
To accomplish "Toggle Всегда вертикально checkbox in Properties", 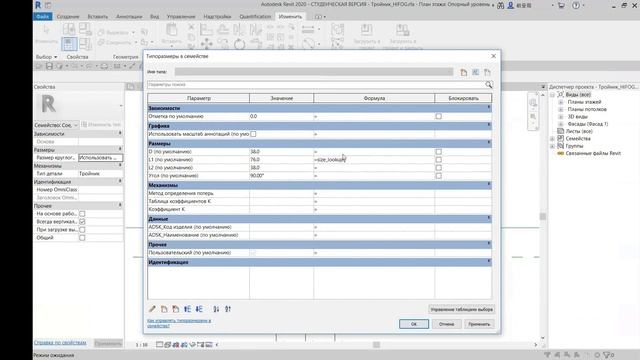I will point(82,222).
